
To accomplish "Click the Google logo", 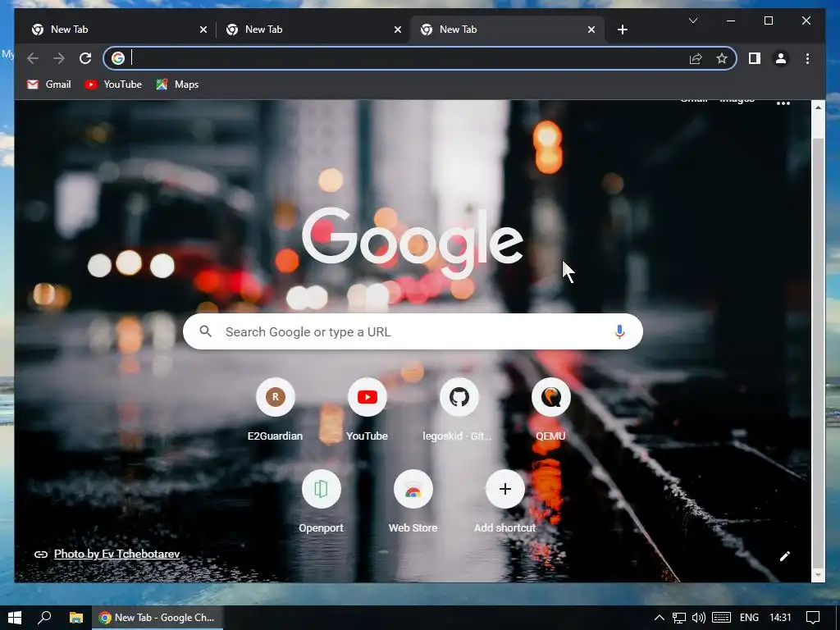I will pos(413,243).
